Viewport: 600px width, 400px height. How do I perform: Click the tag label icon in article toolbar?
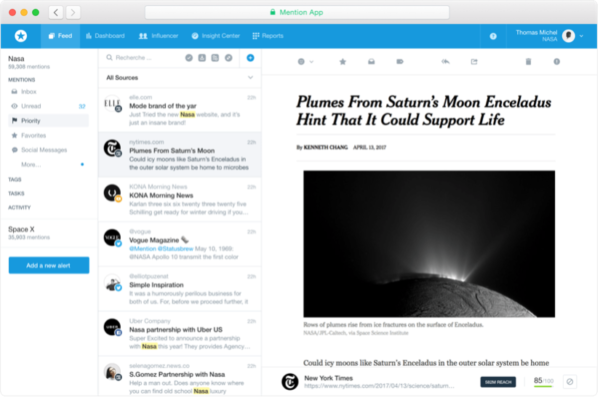pyautogui.click(x=399, y=62)
